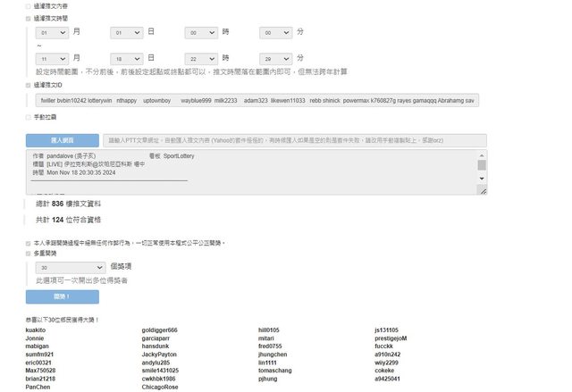Screen dimensions: 572x392
Task: Click the filtered ID list input field
Action: pos(257,101)
